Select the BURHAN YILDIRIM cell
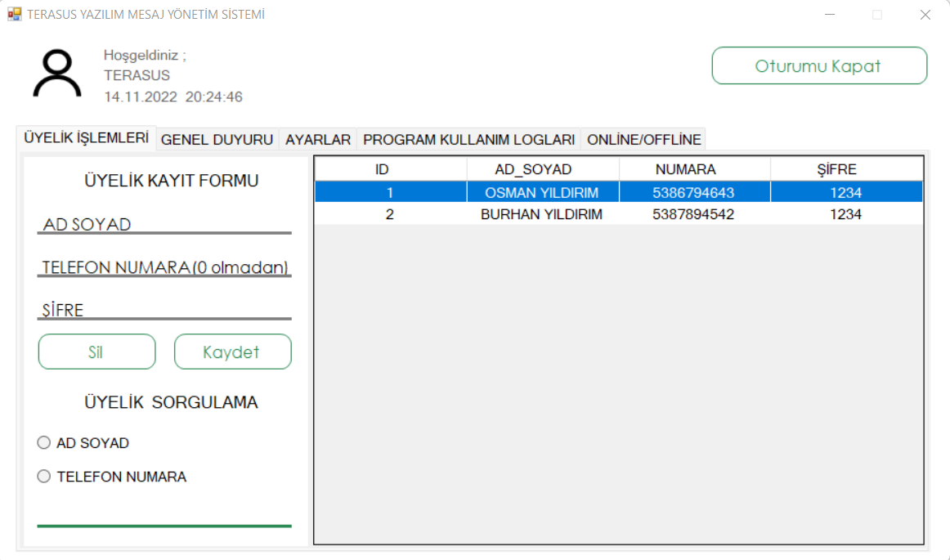The image size is (950, 560). click(x=543, y=214)
